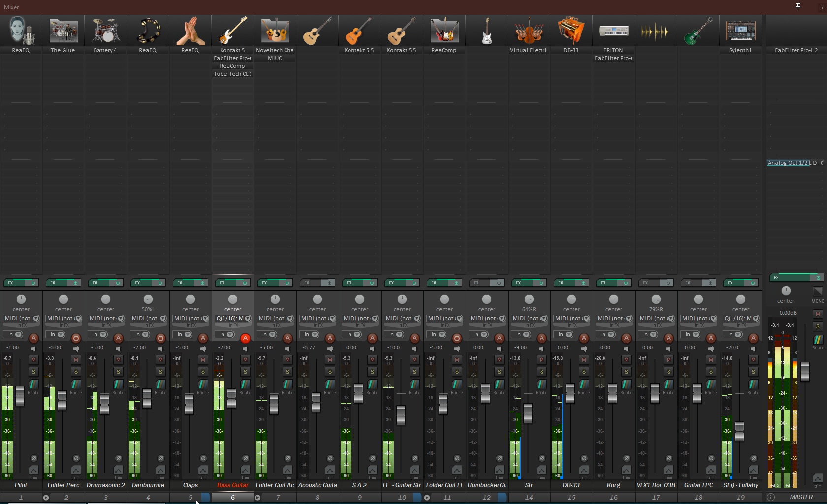
Task: Click the string instruments icon above Str
Action: tap(529, 31)
